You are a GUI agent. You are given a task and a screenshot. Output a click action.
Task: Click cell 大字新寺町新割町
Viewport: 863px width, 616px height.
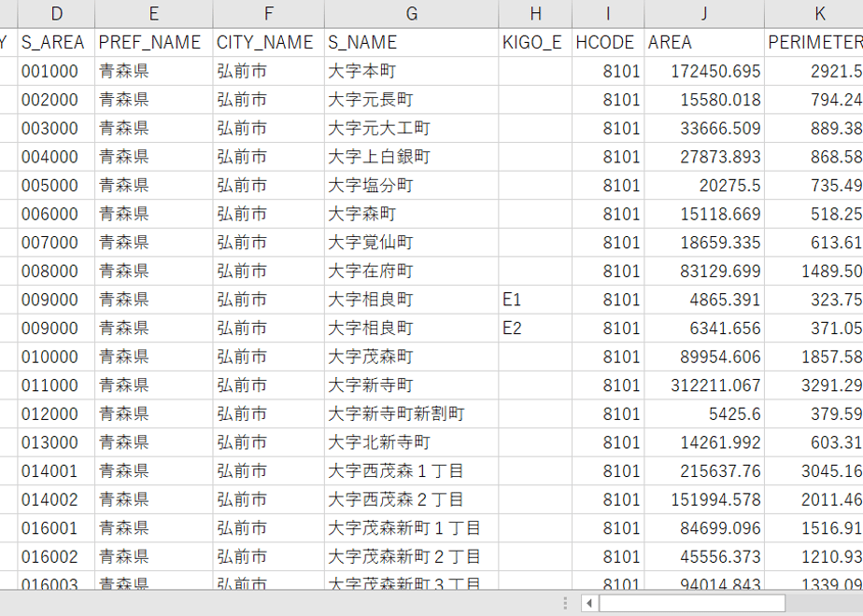411,414
